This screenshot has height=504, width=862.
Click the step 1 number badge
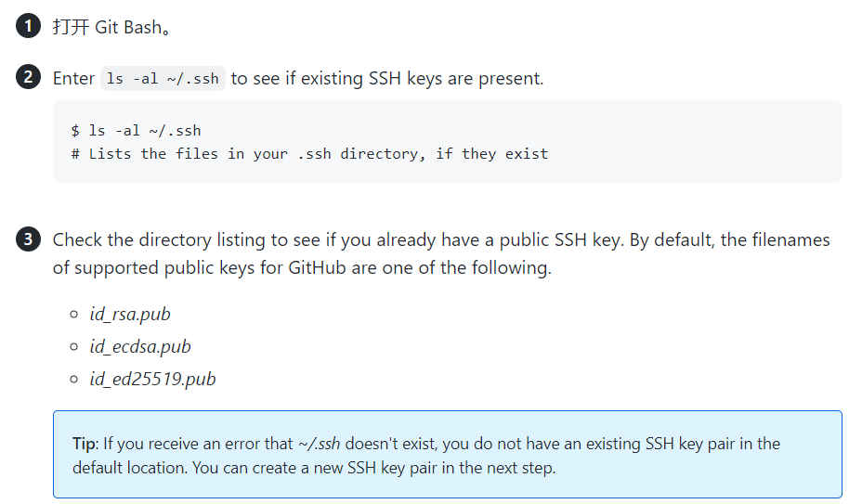[x=28, y=26]
